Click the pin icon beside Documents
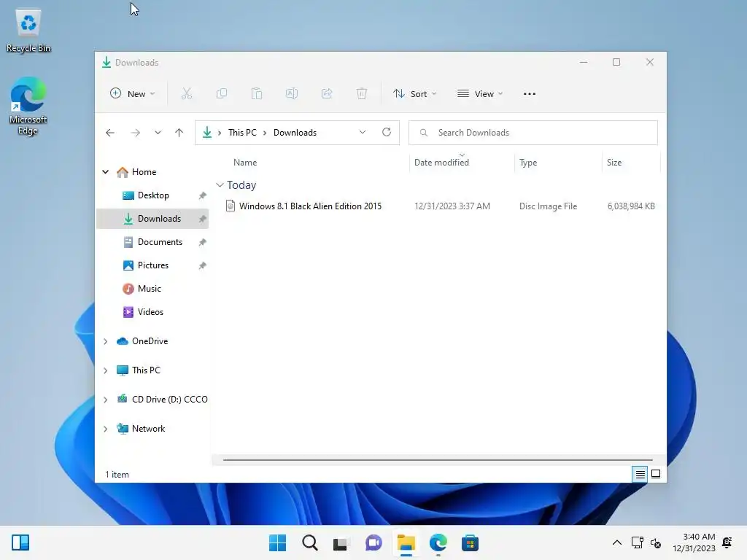The height and width of the screenshot is (560, 747). 203,242
